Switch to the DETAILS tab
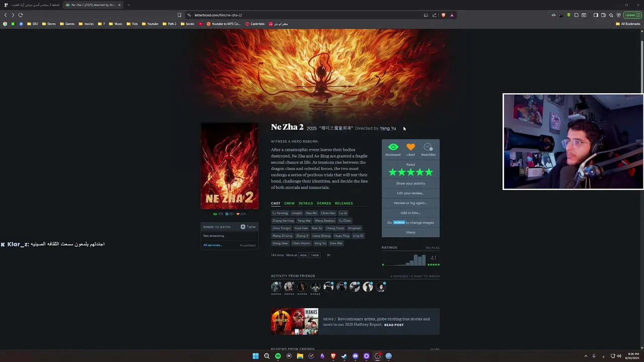 point(305,204)
